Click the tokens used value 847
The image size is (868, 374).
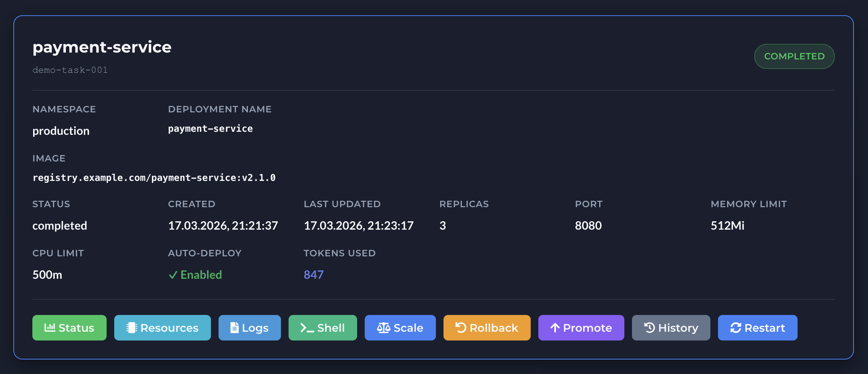tap(313, 275)
